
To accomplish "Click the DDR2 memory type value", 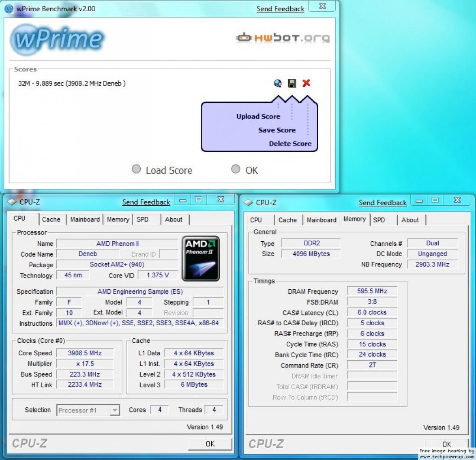I will pyautogui.click(x=311, y=243).
